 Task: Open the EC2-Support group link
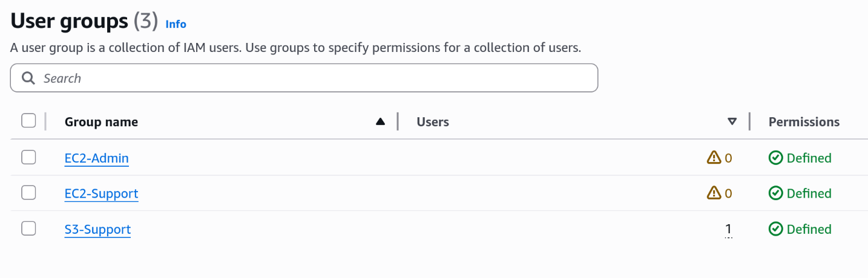coord(101,194)
